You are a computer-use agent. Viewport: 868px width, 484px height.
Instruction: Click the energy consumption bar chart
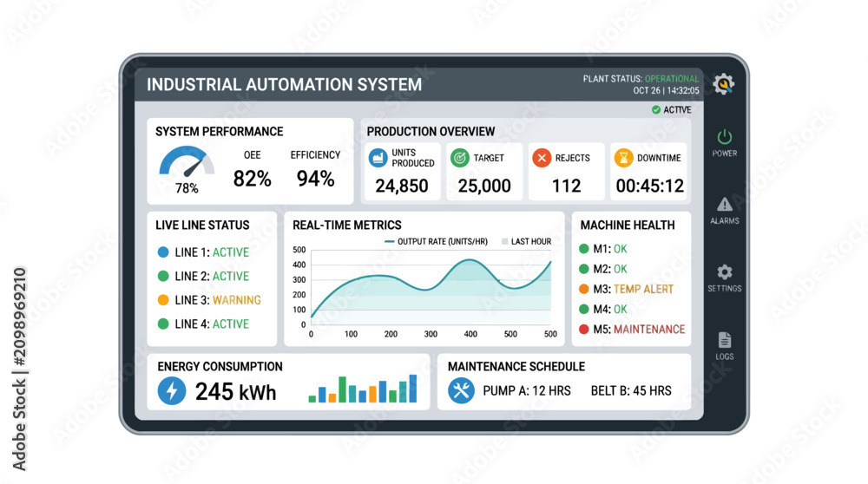pyautogui.click(x=363, y=389)
